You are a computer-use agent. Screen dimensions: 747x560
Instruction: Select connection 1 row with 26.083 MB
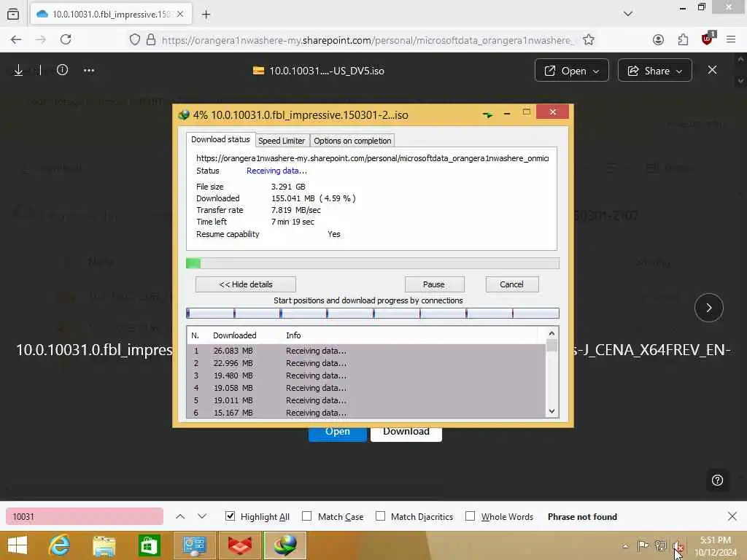point(366,351)
